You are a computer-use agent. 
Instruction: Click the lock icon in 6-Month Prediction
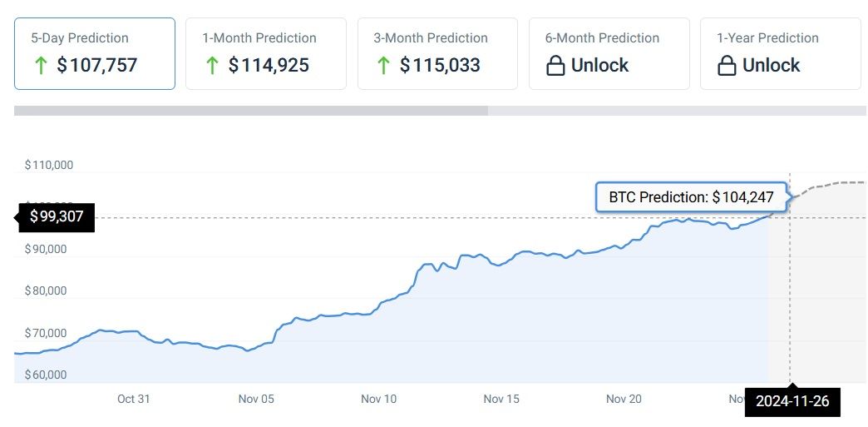pyautogui.click(x=555, y=66)
